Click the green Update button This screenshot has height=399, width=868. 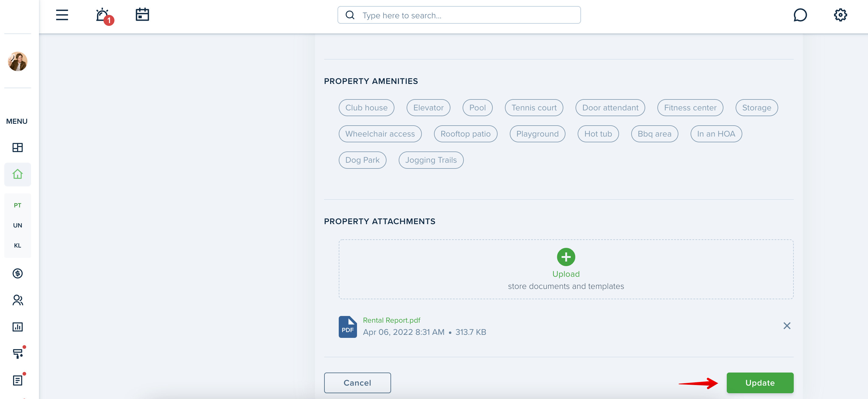[x=760, y=383]
